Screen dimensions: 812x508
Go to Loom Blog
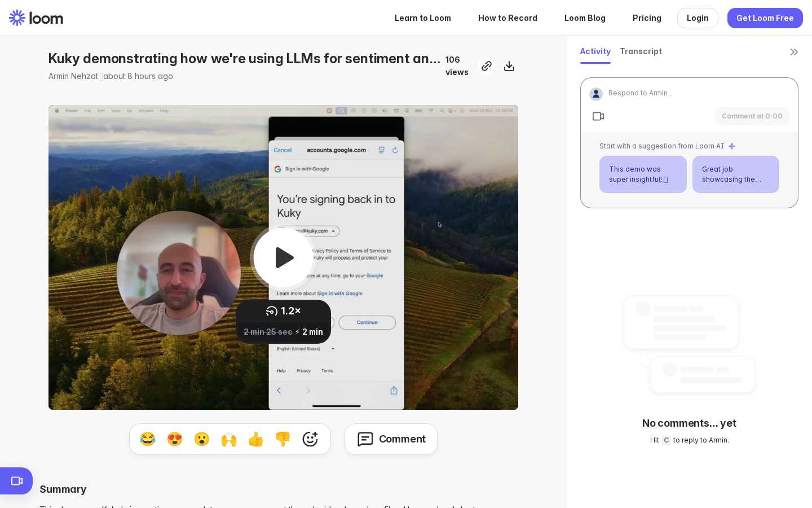pos(585,18)
